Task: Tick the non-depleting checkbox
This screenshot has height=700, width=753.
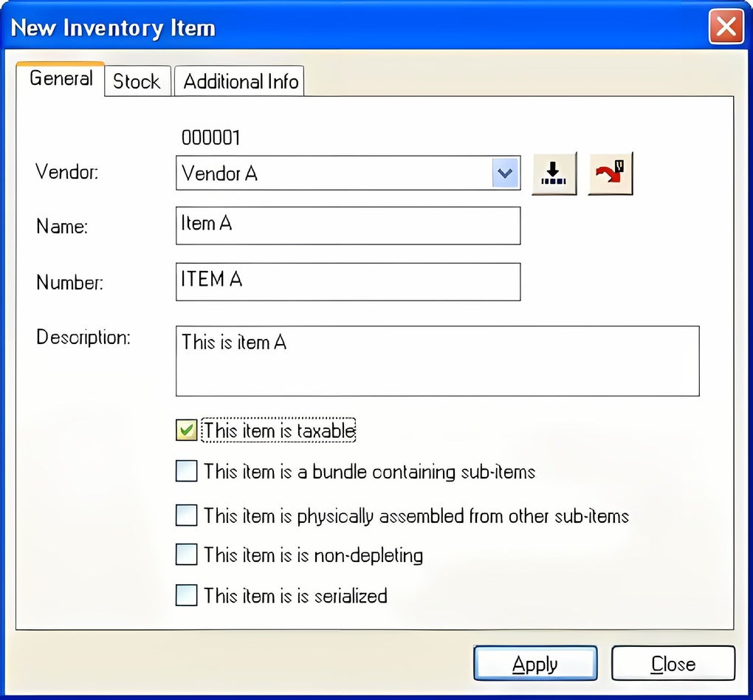Action: click(186, 555)
